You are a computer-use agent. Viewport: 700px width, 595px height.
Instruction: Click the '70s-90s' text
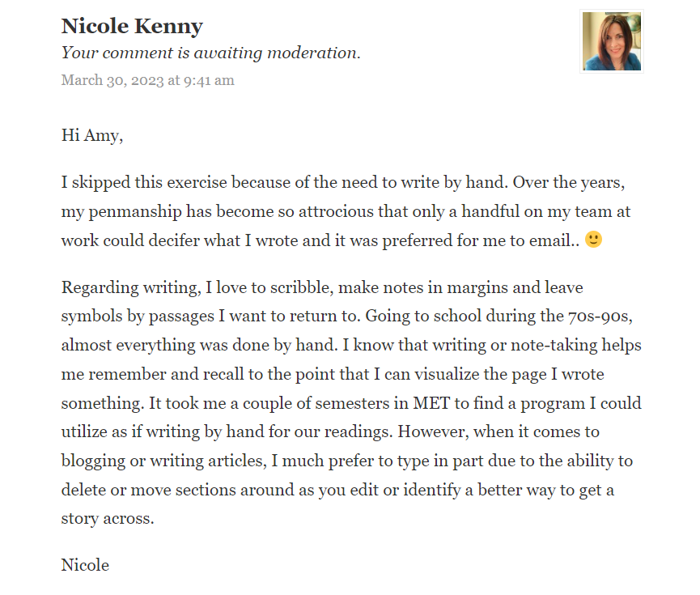tap(600, 317)
